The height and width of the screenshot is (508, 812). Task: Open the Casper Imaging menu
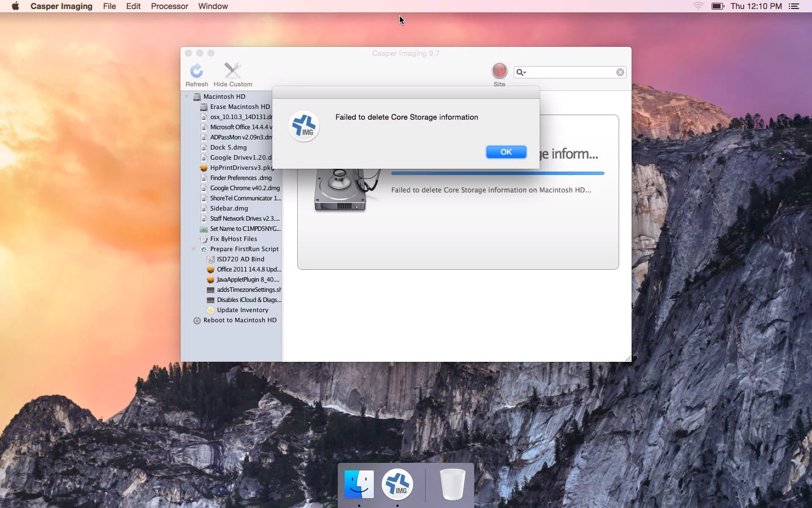pos(61,6)
